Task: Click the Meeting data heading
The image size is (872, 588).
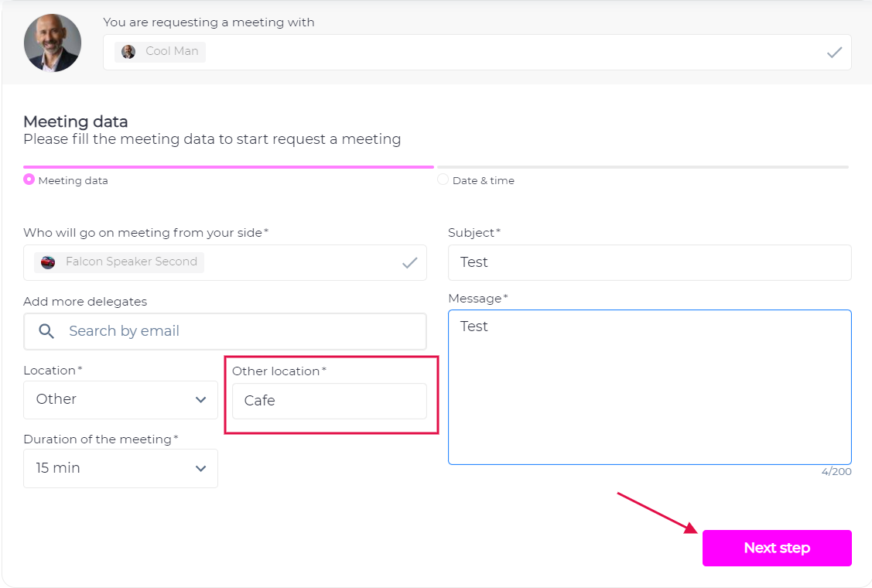Action: 76,121
